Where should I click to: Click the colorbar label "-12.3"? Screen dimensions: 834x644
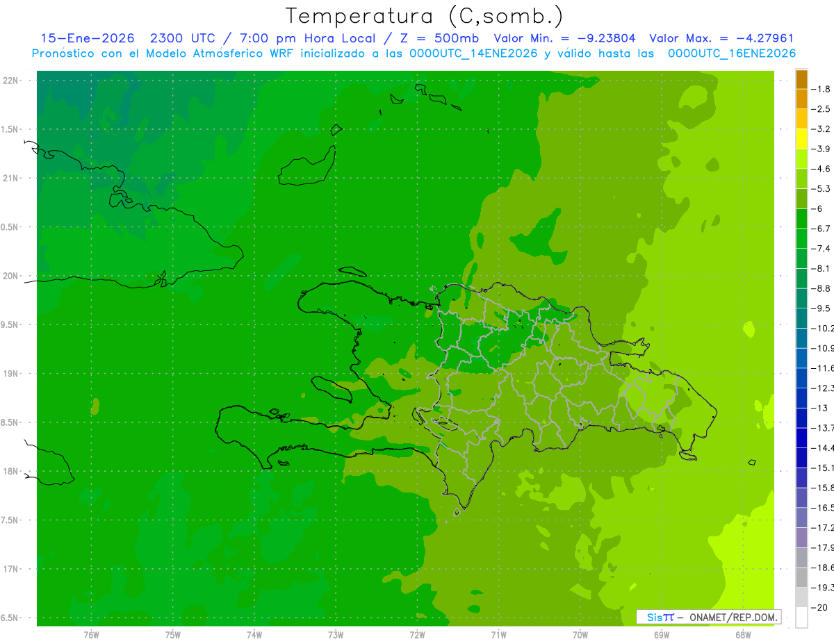[x=822, y=388]
